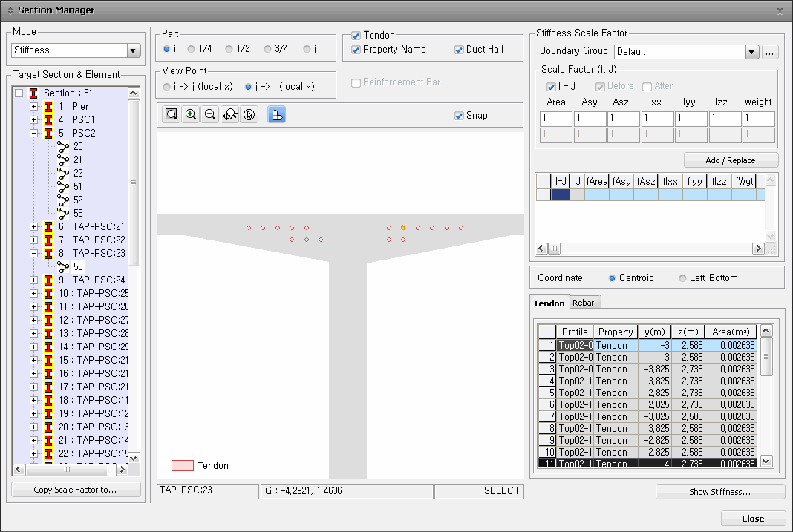This screenshot has height=532, width=793.
Task: Click the red Tendon legend swatch
Action: coord(182,466)
